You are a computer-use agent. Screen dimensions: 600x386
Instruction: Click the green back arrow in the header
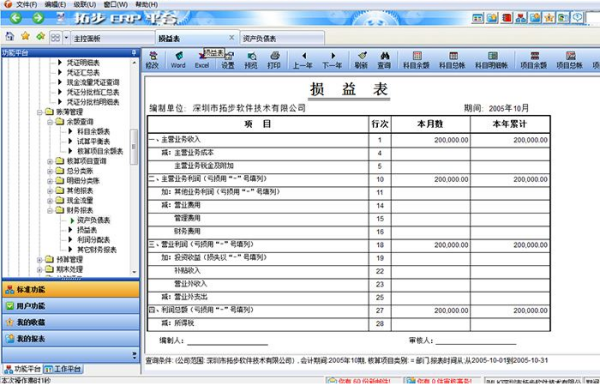[16, 18]
